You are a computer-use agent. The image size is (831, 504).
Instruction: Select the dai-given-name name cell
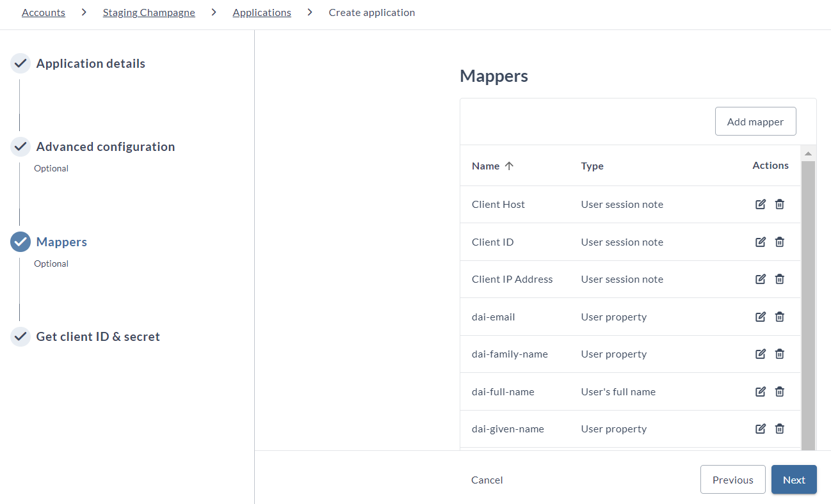click(508, 429)
